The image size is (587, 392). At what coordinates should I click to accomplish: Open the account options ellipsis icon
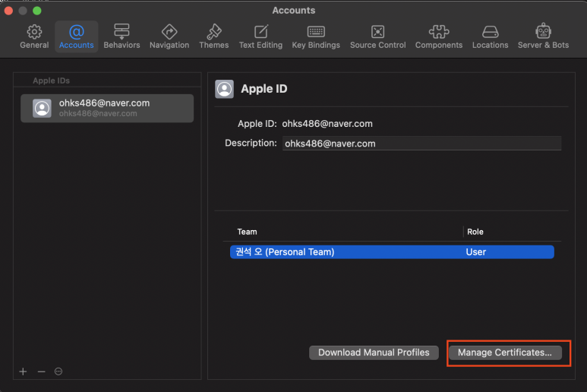[58, 371]
